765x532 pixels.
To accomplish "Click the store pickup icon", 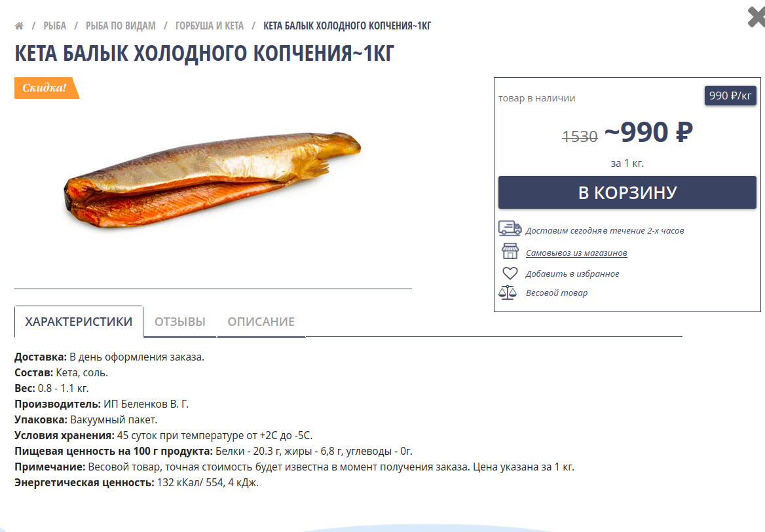I will (x=510, y=251).
